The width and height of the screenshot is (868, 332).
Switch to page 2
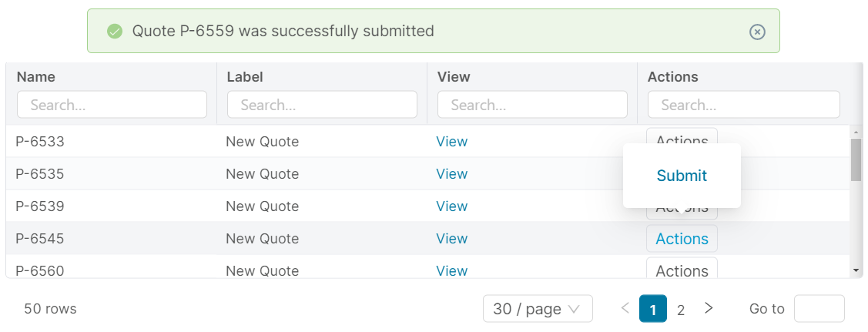[x=681, y=310]
